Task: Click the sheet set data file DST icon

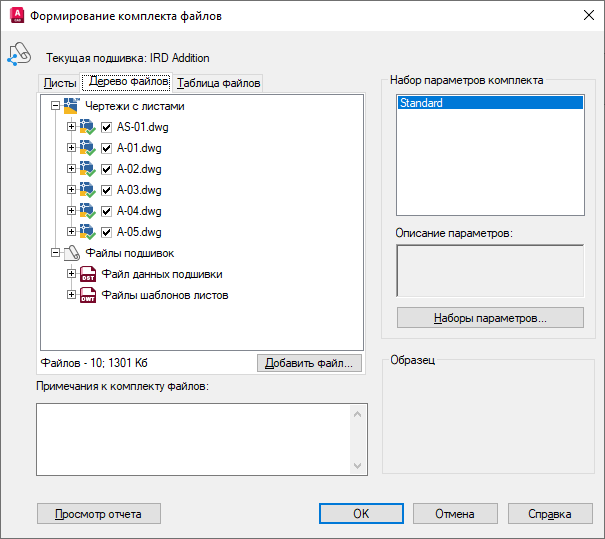Action: [x=88, y=274]
